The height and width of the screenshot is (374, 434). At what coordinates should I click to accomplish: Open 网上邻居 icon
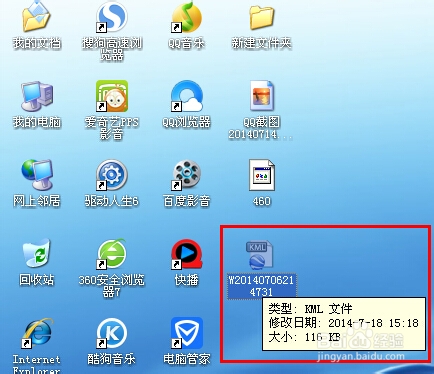point(37,175)
